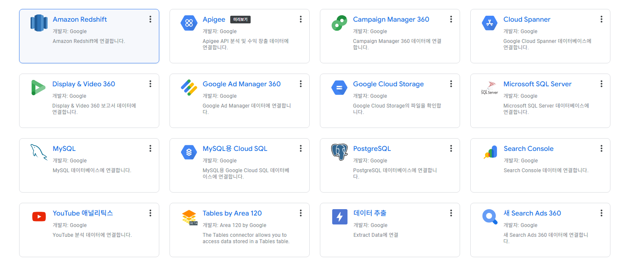Viewport: 644px width, 264px height.
Task: Click the MySQL용 Cloud SQL hexagon icon
Action: [x=189, y=152]
